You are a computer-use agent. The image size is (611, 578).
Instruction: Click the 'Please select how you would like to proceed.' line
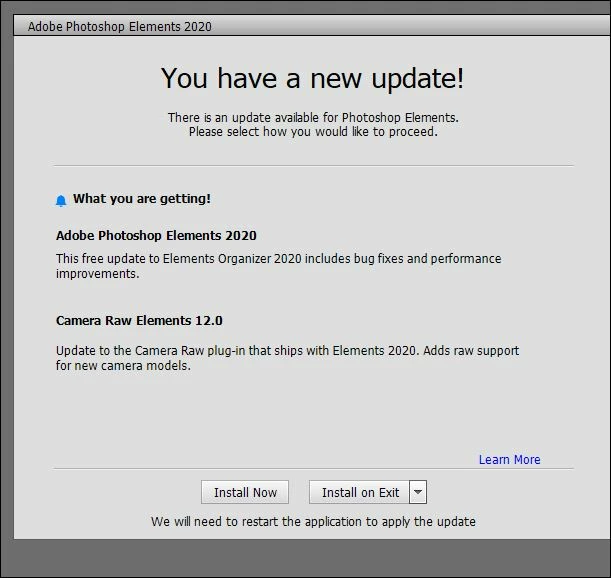[313, 132]
